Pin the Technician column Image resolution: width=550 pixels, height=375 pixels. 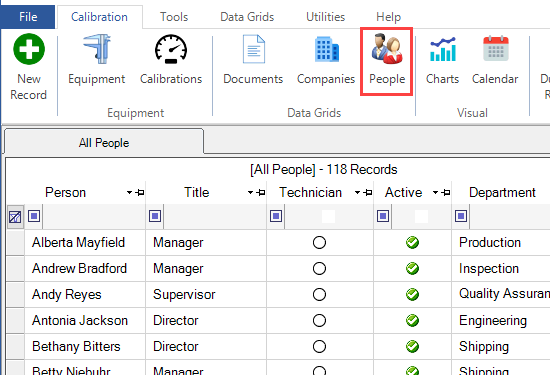(368, 192)
